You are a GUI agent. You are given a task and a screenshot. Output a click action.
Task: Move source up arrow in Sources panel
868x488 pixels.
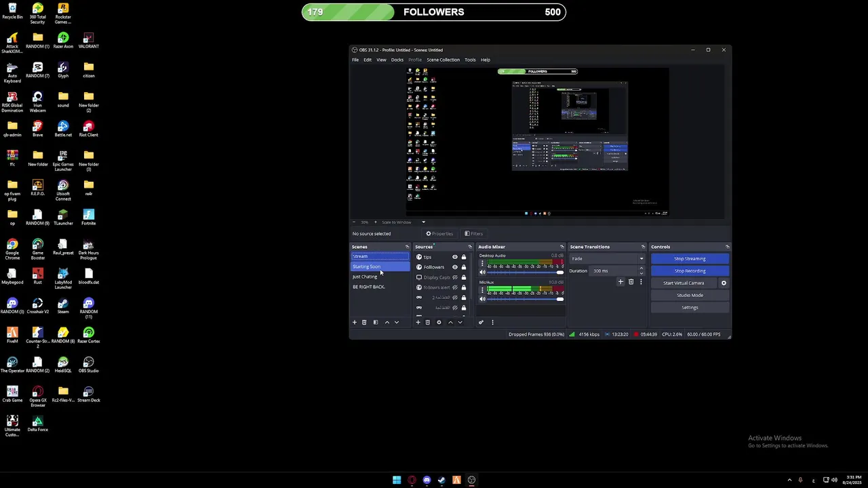coord(450,322)
